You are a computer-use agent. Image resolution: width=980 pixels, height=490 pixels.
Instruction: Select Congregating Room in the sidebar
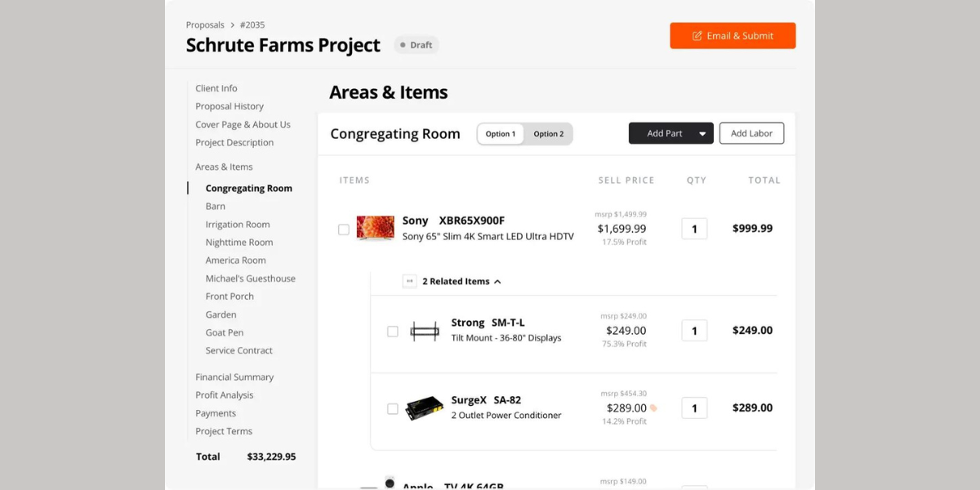pyautogui.click(x=249, y=188)
